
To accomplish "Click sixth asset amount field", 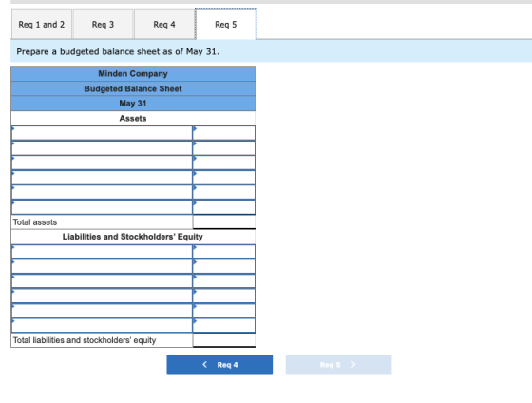I will [x=224, y=207].
